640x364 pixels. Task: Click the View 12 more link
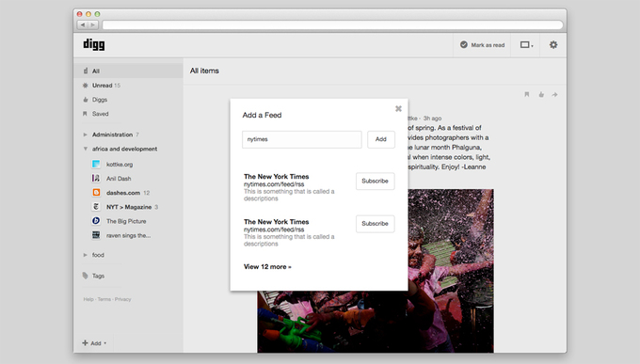(267, 267)
